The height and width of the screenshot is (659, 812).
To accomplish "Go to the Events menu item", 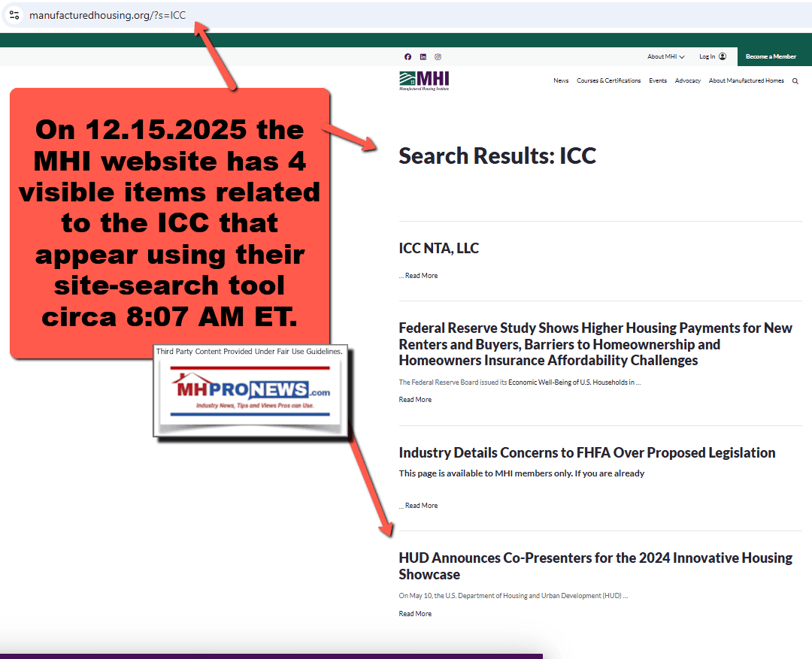I will click(x=658, y=81).
